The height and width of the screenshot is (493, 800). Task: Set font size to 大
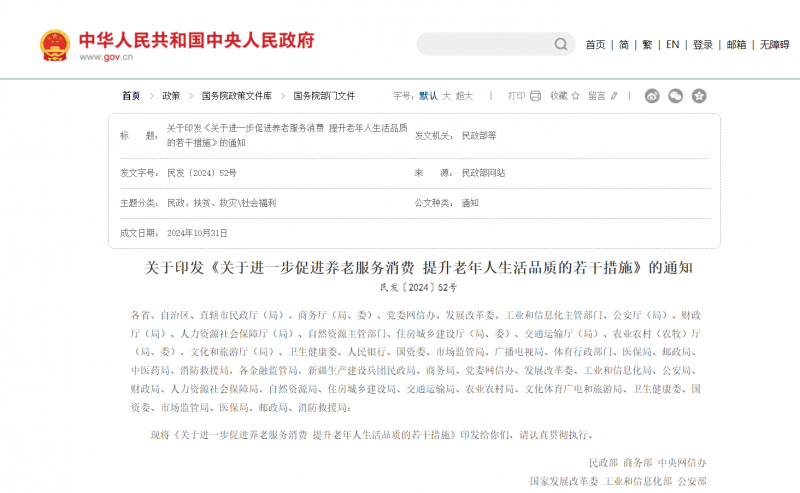click(x=446, y=96)
